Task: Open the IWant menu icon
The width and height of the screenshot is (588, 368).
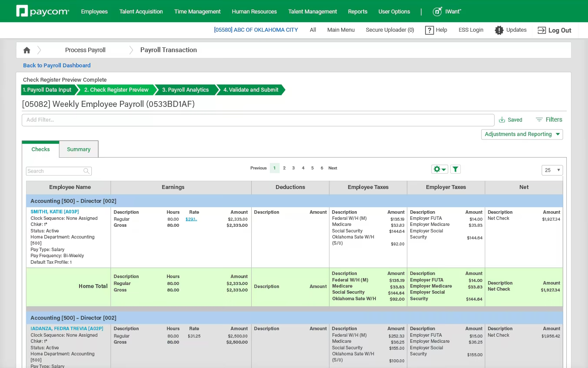Action: (x=437, y=12)
